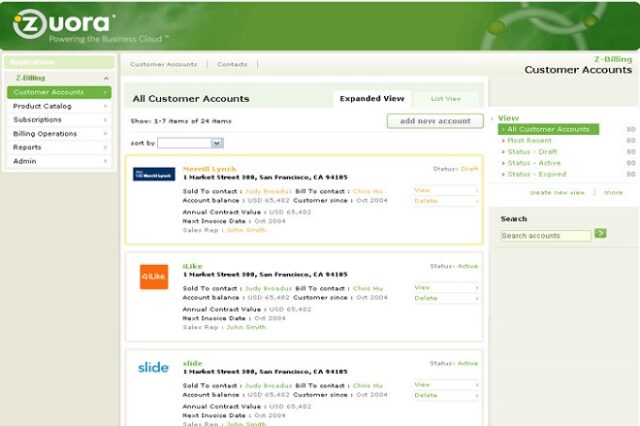Click the Z-Billing label above page title
This screenshot has height=426, width=640.
[613, 59]
